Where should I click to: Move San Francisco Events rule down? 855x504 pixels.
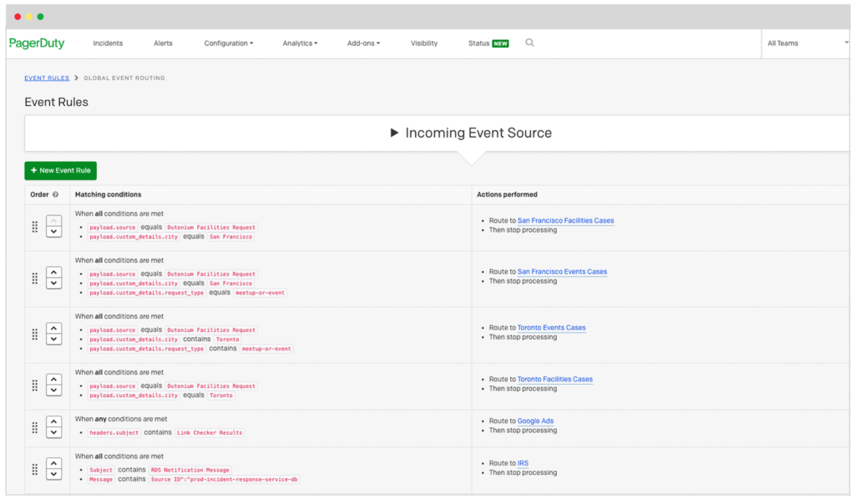pyautogui.click(x=53, y=283)
